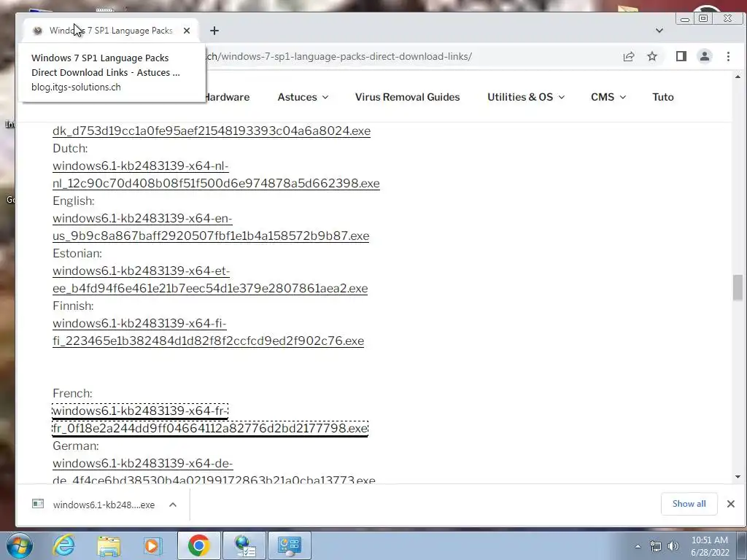Open the globe checklist taskbar app
The image size is (747, 560).
(244, 545)
